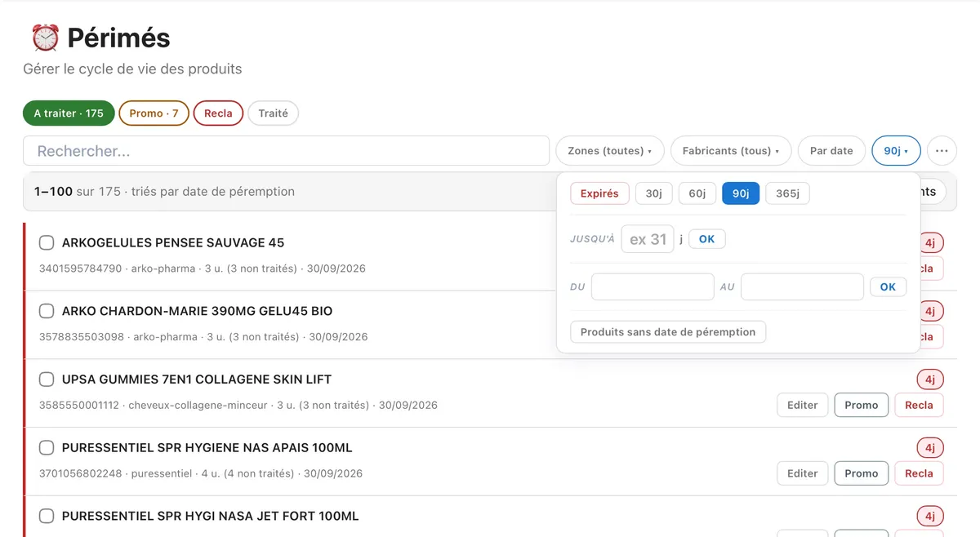This screenshot has height=537, width=980.
Task: Click 4j badge on PURESSENTIEL SPR HYGIENE NAS row
Action: pyautogui.click(x=930, y=448)
